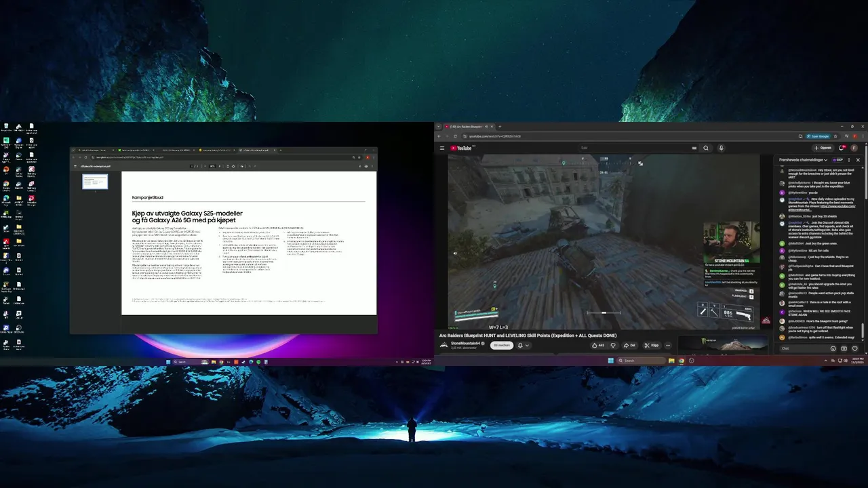Open the on-screen keyboard in YouTube search
Viewport: 868px width, 488px height.
click(x=694, y=148)
